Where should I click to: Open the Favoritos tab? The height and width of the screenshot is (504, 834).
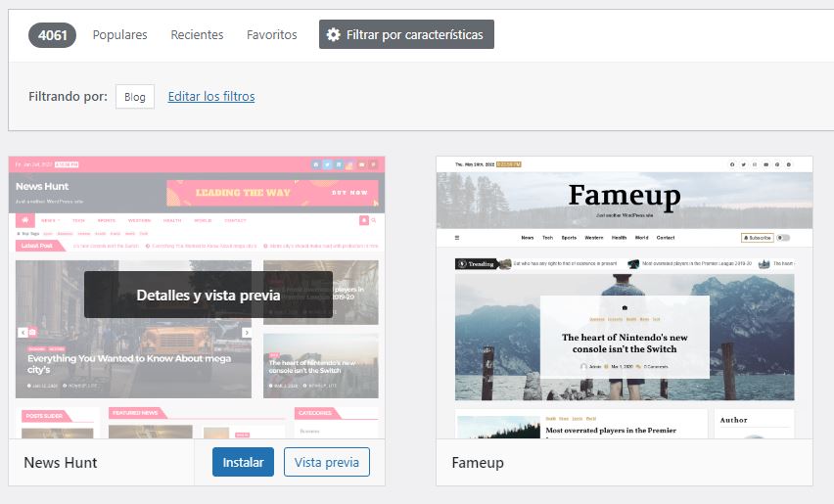tap(271, 34)
